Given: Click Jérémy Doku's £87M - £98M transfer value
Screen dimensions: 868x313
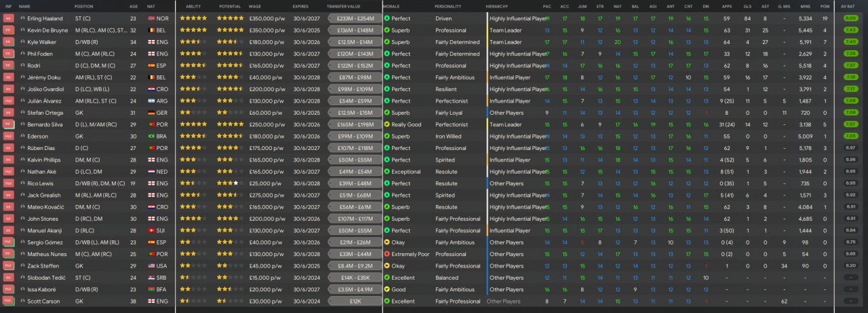Looking at the screenshot, I should [x=355, y=78].
